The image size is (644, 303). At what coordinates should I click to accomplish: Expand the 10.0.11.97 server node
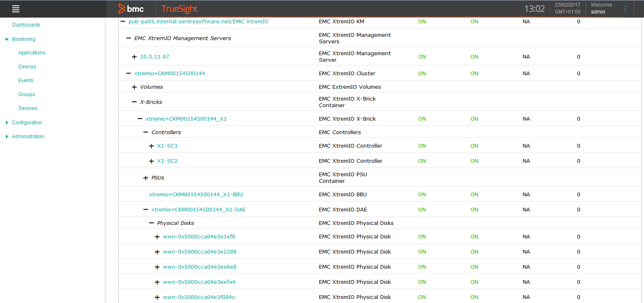coord(134,57)
